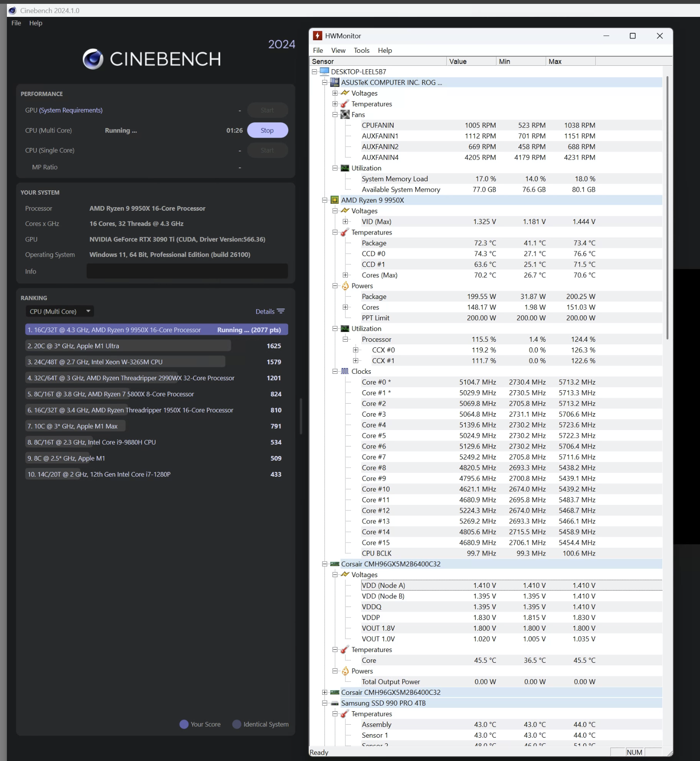This screenshot has width=700, height=761.
Task: Click the AMD Ryzen 9 9950X chip icon
Action: click(334, 200)
